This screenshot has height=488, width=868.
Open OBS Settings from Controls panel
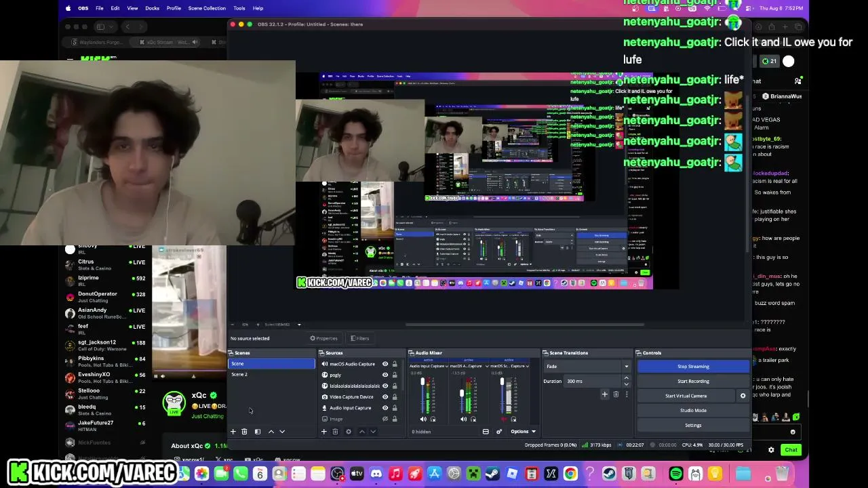coord(693,425)
